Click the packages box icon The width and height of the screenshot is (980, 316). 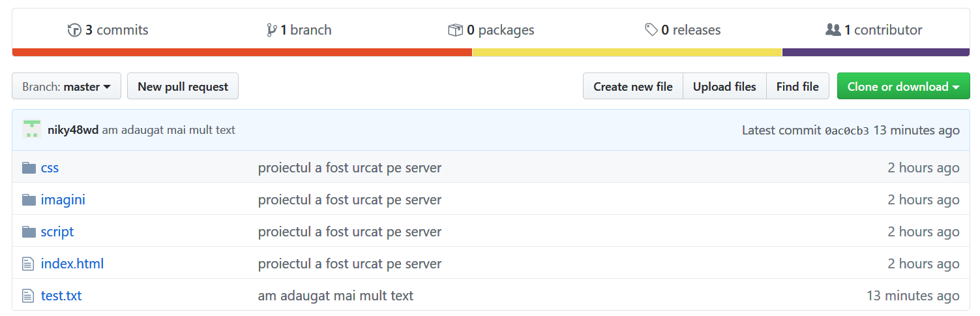(x=455, y=30)
